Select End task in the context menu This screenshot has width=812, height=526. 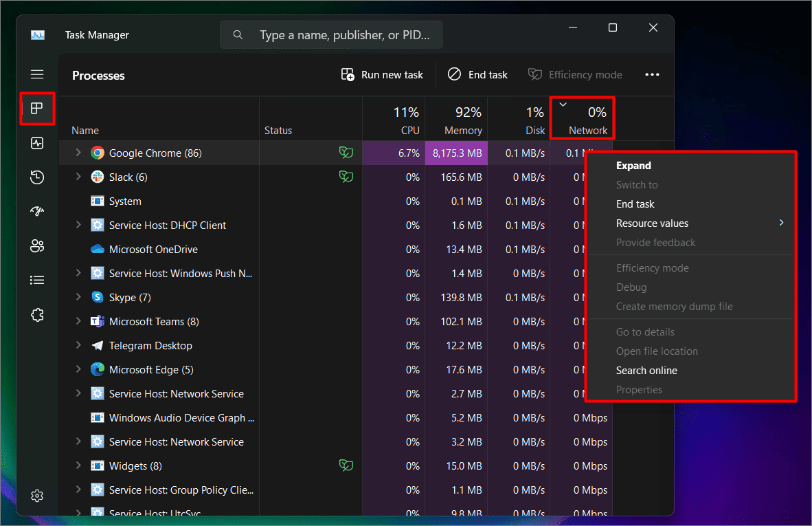[x=635, y=204]
